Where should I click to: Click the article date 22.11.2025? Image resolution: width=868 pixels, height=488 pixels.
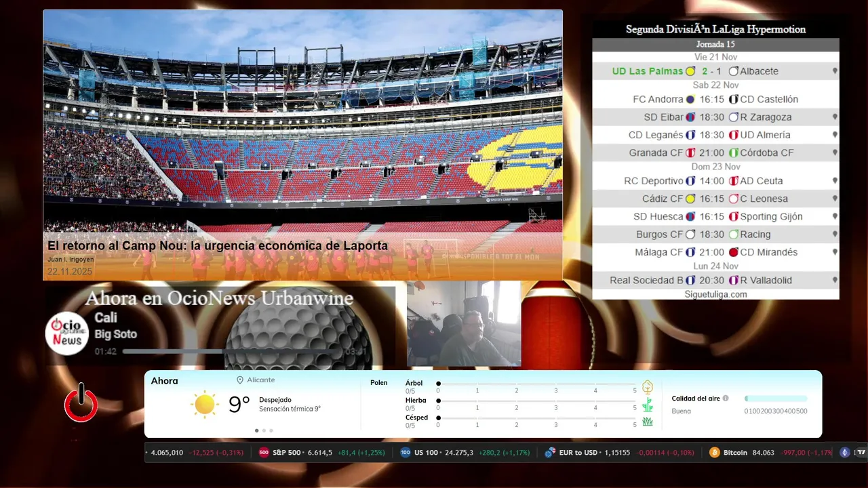(70, 272)
